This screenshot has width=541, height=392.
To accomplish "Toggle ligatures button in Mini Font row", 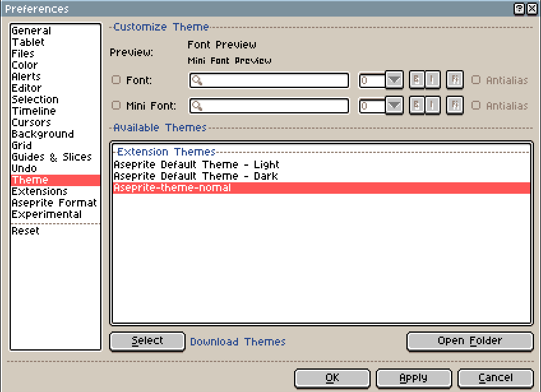I will pyautogui.click(x=455, y=105).
